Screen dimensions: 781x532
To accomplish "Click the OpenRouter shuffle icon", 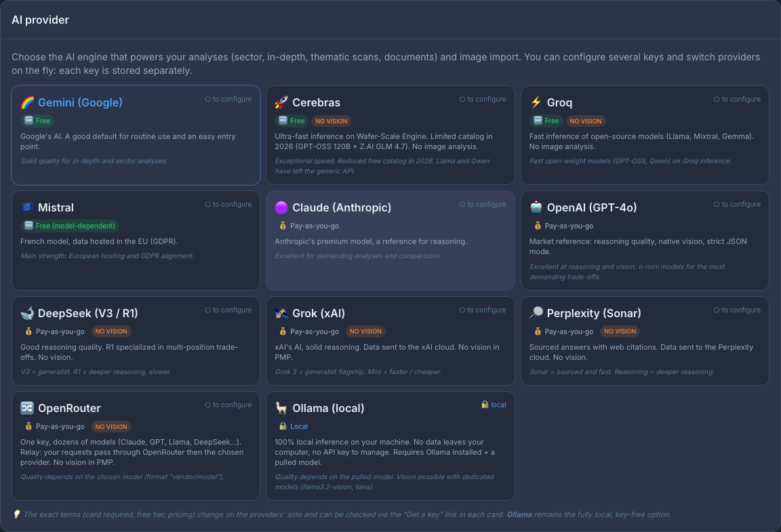I will tap(27, 409).
